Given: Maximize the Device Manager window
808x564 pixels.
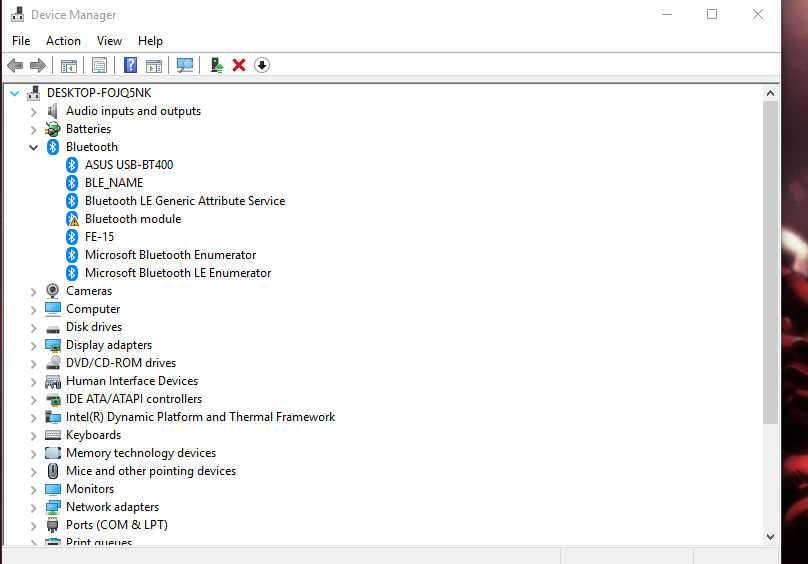Looking at the screenshot, I should point(712,14).
